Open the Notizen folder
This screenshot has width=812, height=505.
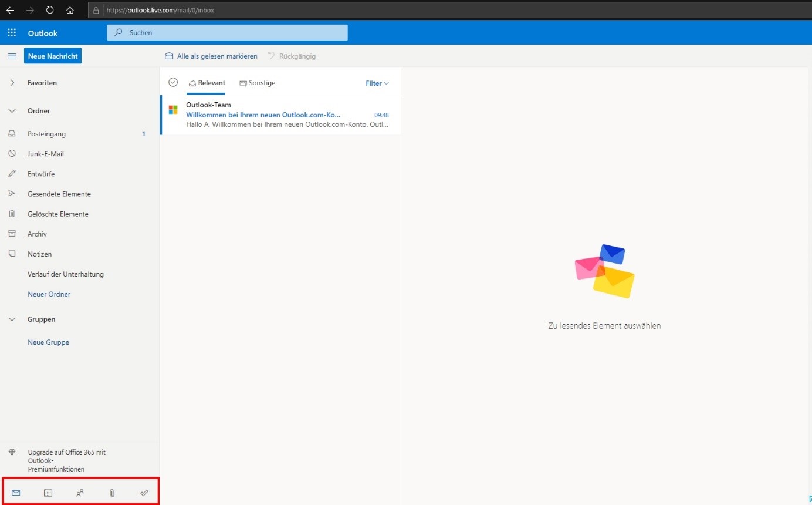pos(80,254)
